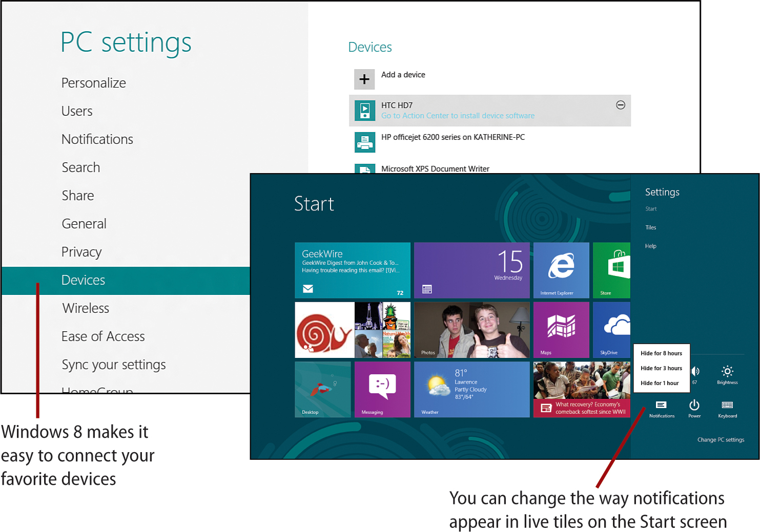Viewport: 760px width, 532px height.
Task: Remove the HTC HD7 device with the minus icon
Action: coord(620,105)
